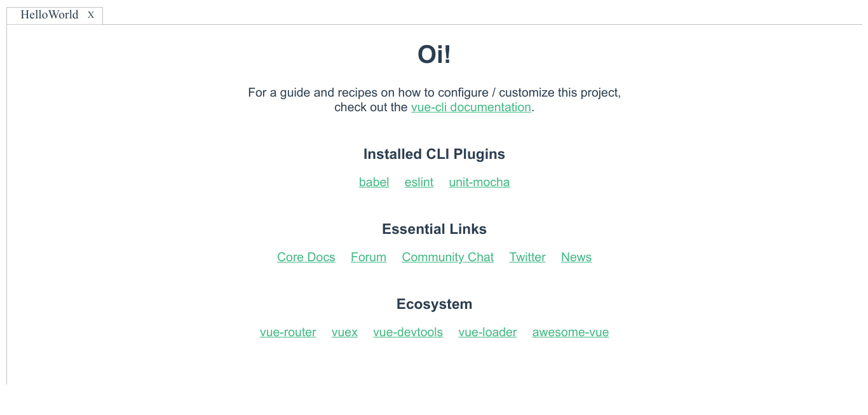Image resolution: width=868 pixels, height=415 pixels.
Task: Click the Oi! heading
Action: point(434,55)
